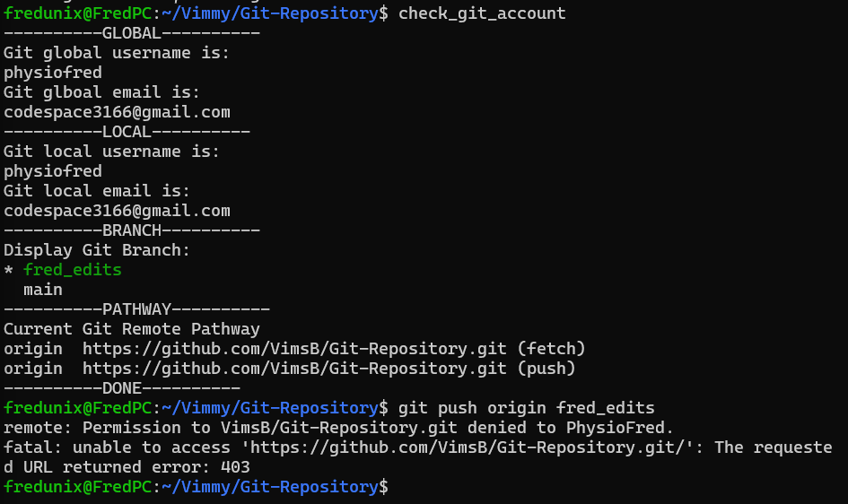Click the BRANCH section header line
This screenshot has width=848, height=504.
pyautogui.click(x=132, y=230)
